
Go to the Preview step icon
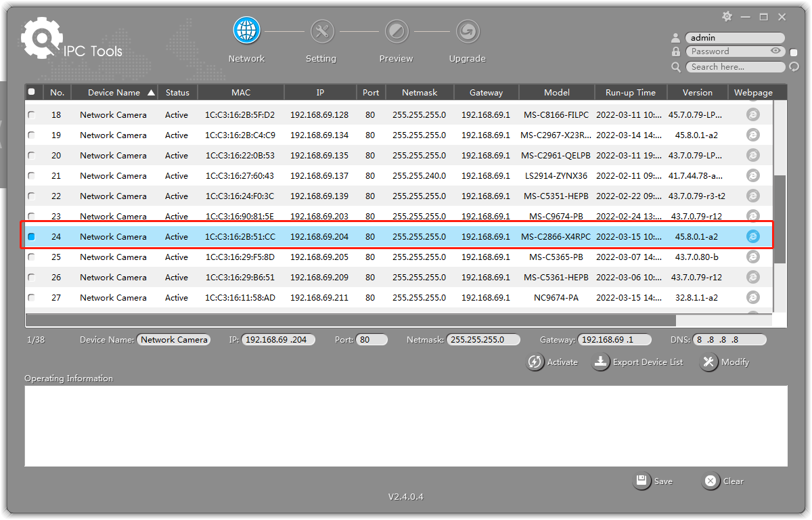[x=397, y=31]
